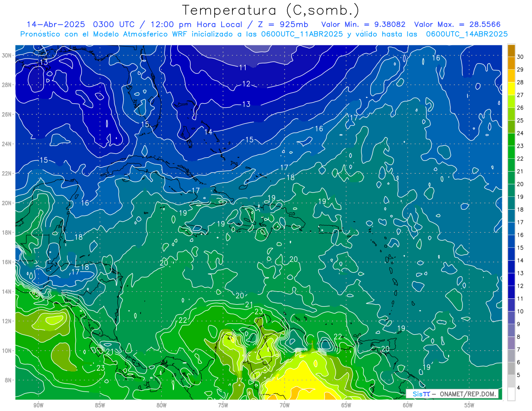The image size is (532, 411).
Task: Click the "16N" latitude axis label
Action: coord(7,262)
